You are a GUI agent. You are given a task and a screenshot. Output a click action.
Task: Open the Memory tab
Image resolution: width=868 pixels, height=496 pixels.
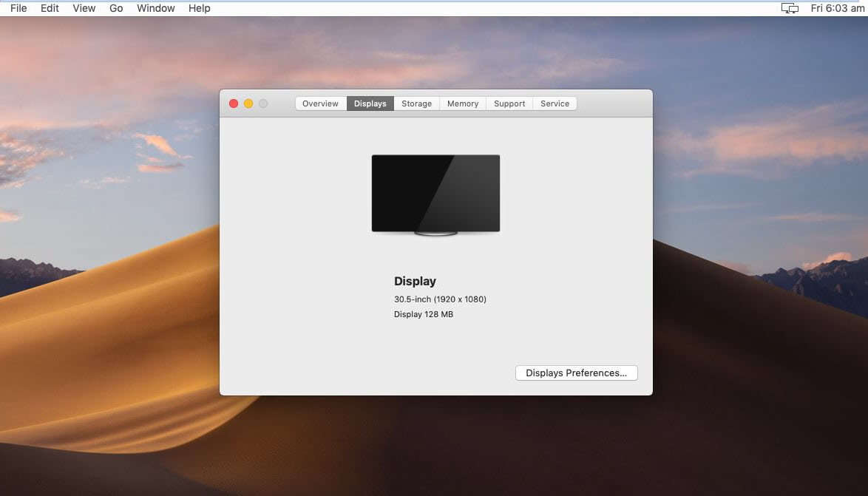pyautogui.click(x=463, y=103)
